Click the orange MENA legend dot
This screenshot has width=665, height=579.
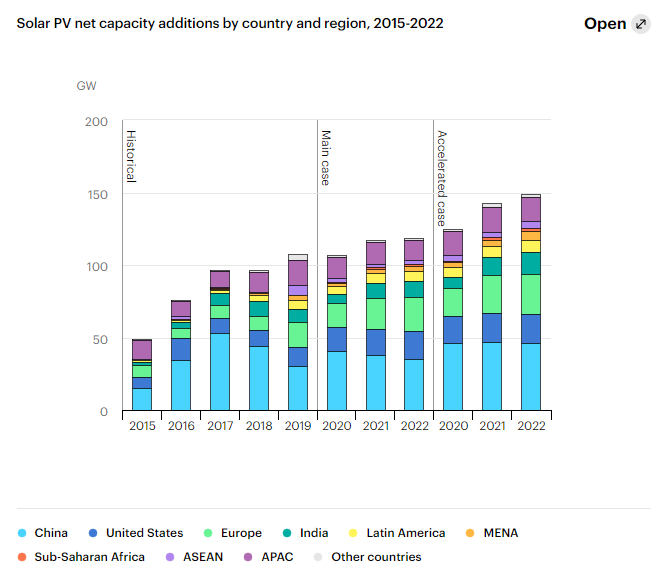tap(470, 533)
